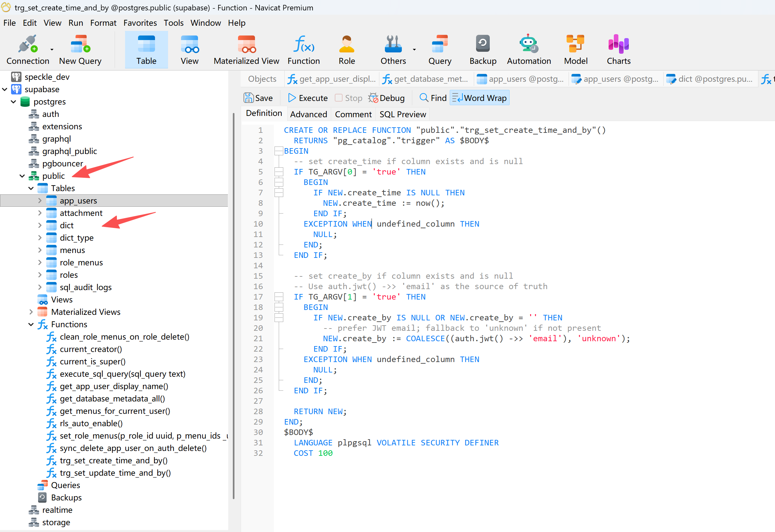Open the Role management view
The height and width of the screenshot is (532, 775).
click(346, 49)
